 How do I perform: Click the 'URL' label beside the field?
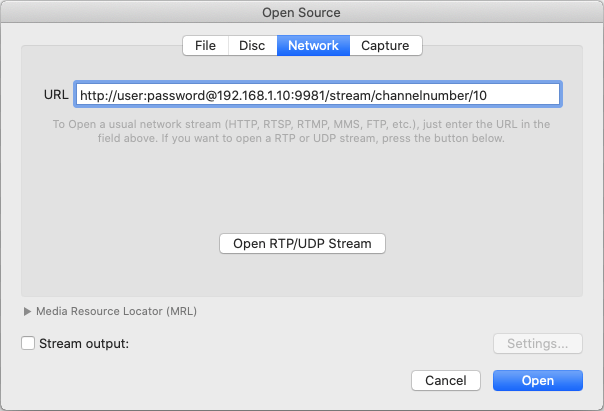pyautogui.click(x=55, y=95)
